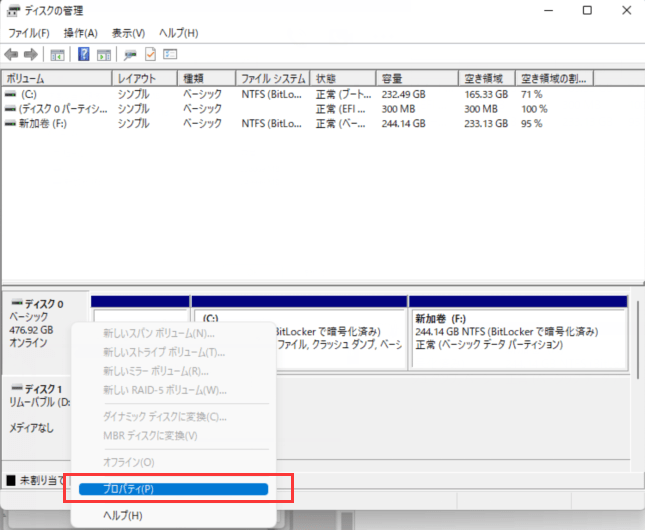Select the 233.13 GB free space cell
645x530 pixels.
(x=486, y=123)
